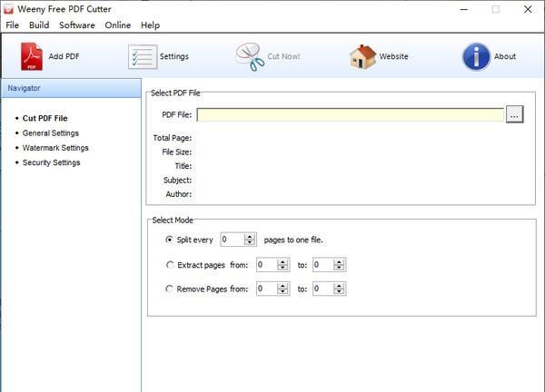The width and height of the screenshot is (545, 392).
Task: Click the Cut Now! scissors icon
Action: (250, 57)
